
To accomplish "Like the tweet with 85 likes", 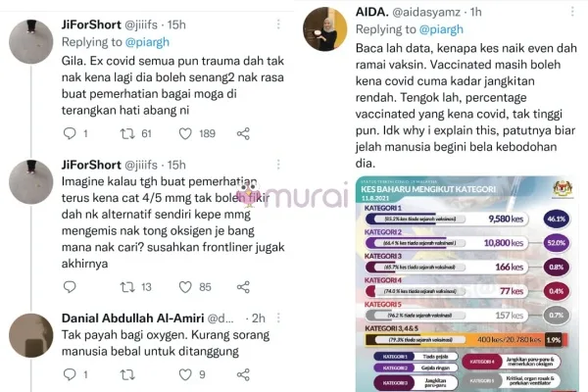I will 185,287.
